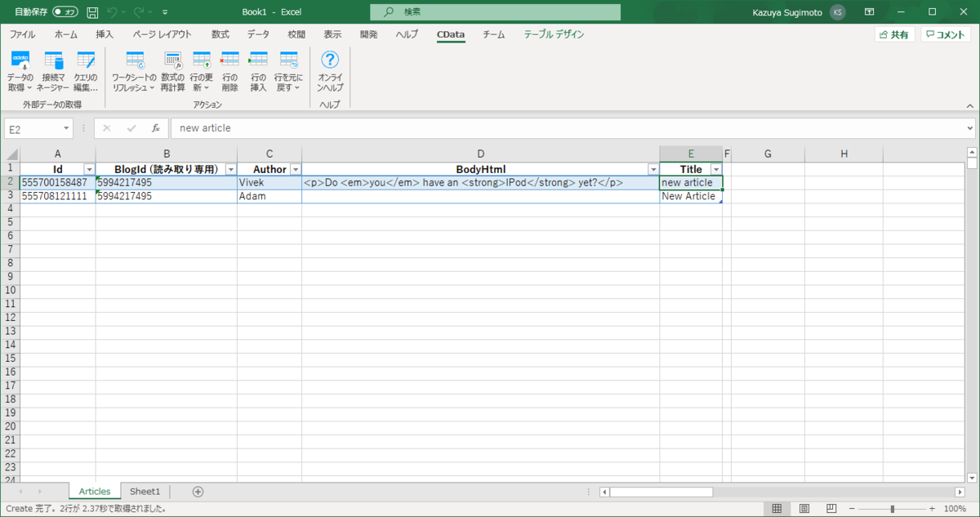The width and height of the screenshot is (980, 517).
Task: Switch to Page Layout view in the status bar
Action: (805, 508)
